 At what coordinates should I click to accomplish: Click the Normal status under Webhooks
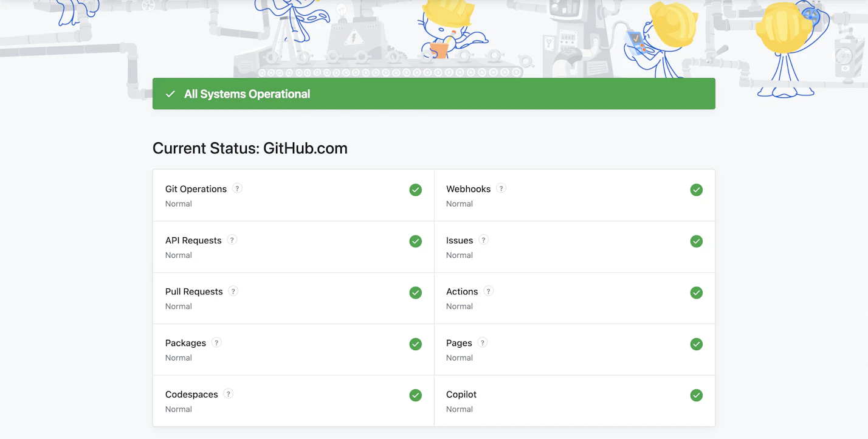tap(460, 204)
